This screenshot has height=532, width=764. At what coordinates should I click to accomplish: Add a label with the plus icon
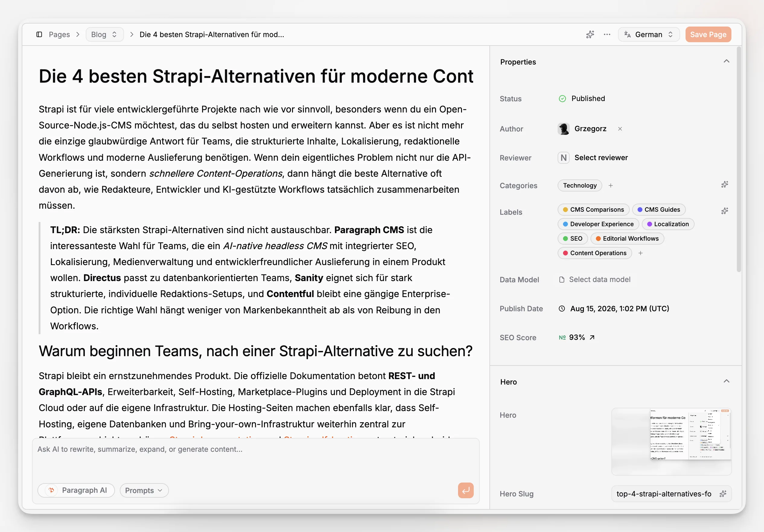tap(641, 253)
